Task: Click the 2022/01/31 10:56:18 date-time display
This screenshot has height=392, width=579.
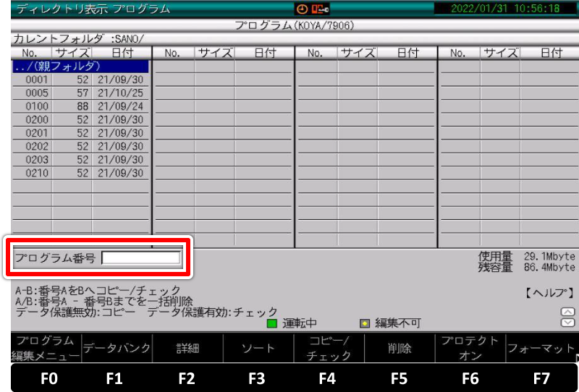Action: 505,9
